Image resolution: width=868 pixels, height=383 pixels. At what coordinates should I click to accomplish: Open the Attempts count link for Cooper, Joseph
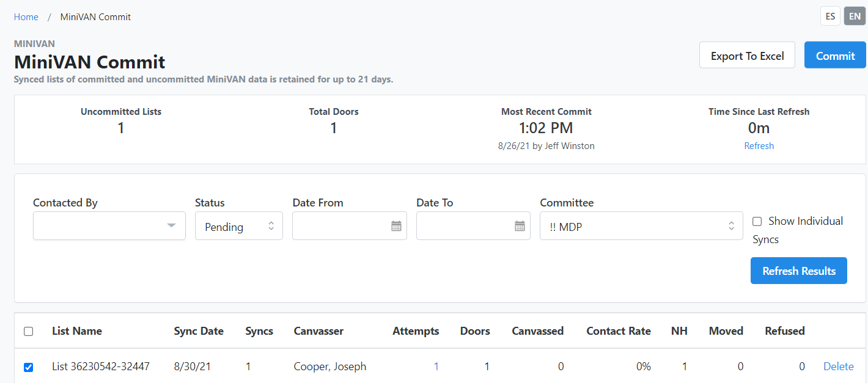436,367
